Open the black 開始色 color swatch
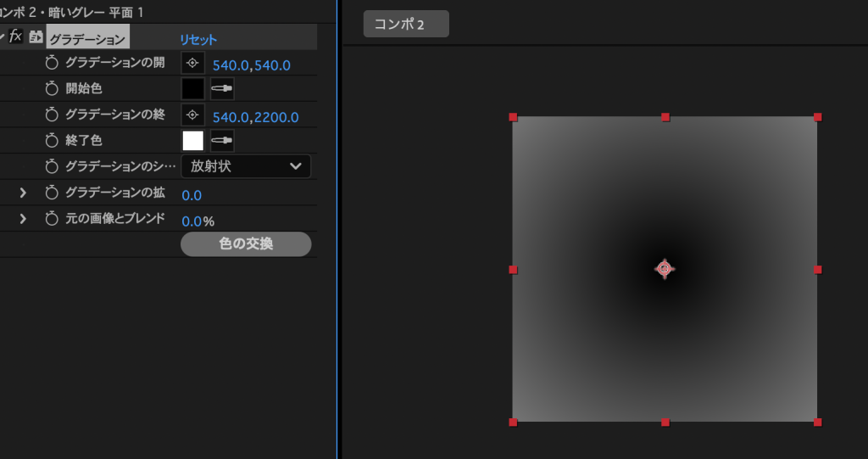 [x=192, y=88]
